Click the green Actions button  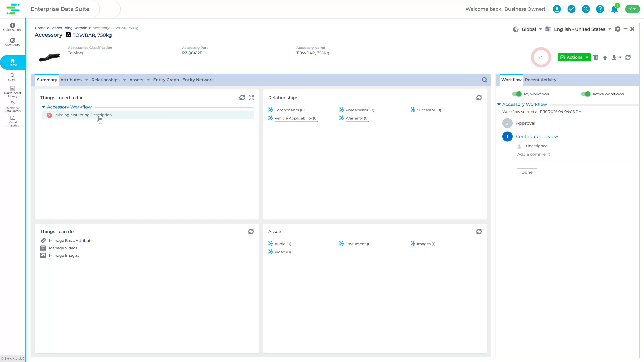574,57
